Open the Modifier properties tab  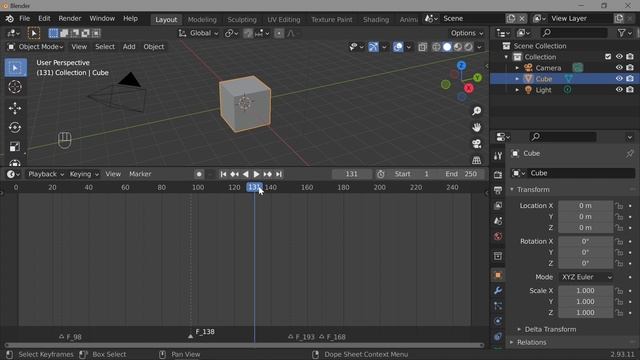pyautogui.click(x=498, y=291)
